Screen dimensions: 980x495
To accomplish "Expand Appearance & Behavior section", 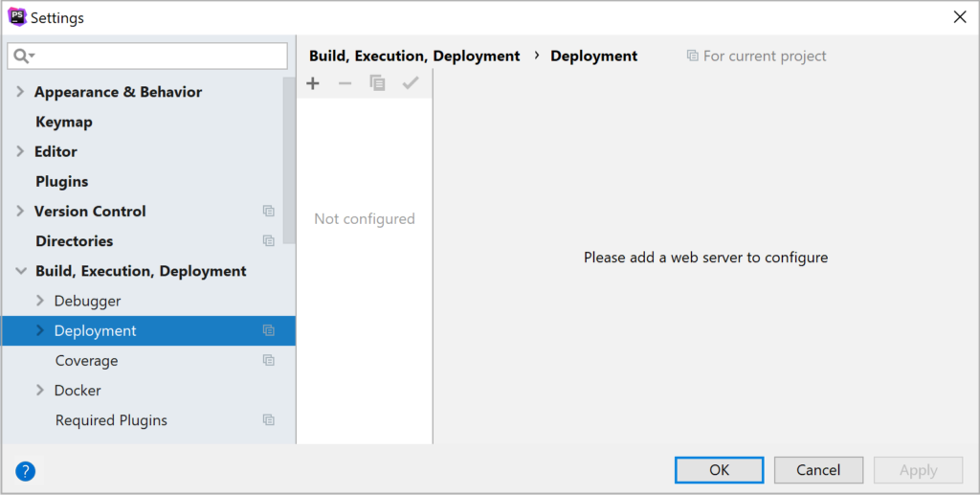I will click(20, 92).
